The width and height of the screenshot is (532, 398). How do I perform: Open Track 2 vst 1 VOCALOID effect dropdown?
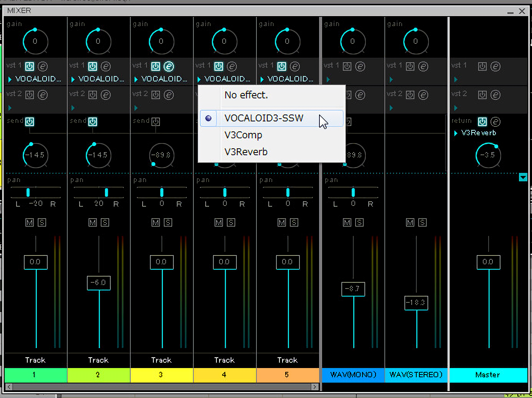(98, 79)
